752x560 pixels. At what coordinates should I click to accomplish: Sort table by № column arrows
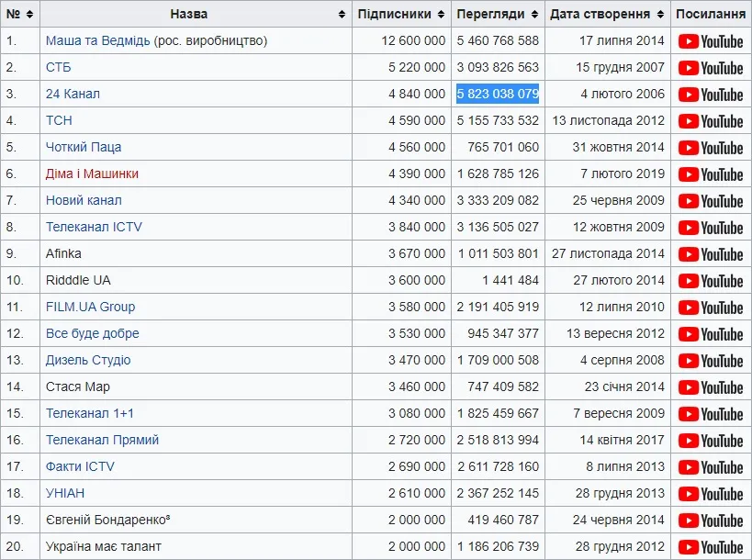coord(29,15)
